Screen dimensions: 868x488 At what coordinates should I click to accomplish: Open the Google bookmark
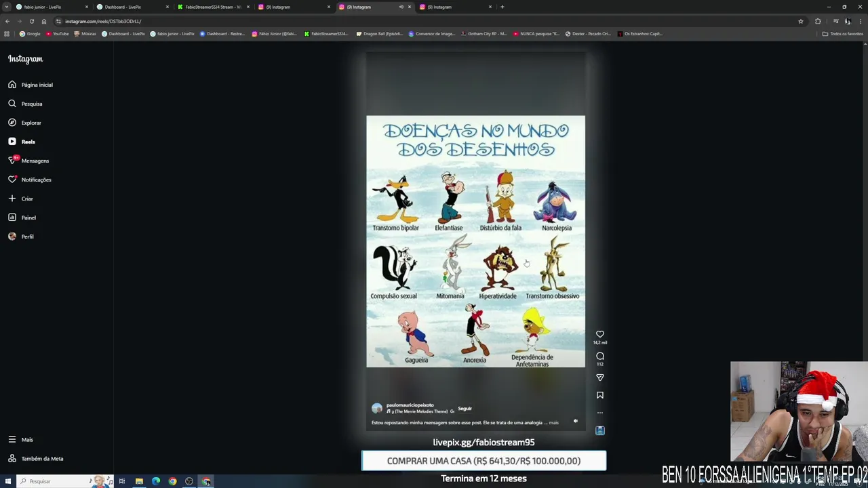tap(30, 33)
